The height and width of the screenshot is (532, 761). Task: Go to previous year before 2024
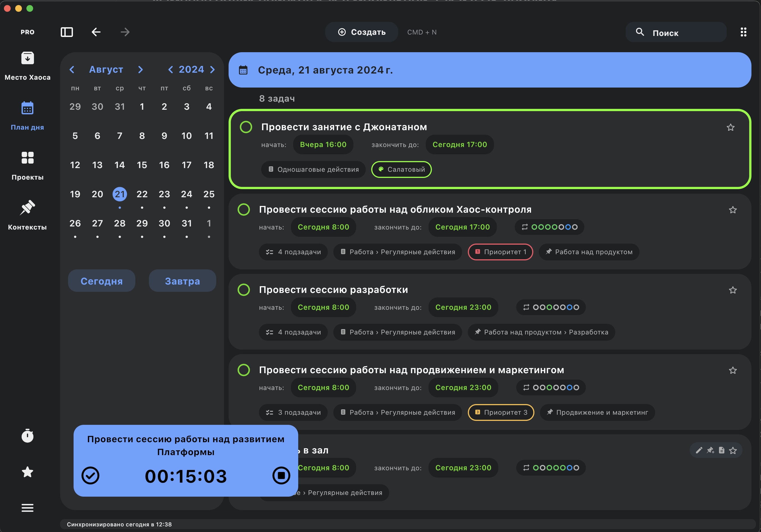pos(170,70)
